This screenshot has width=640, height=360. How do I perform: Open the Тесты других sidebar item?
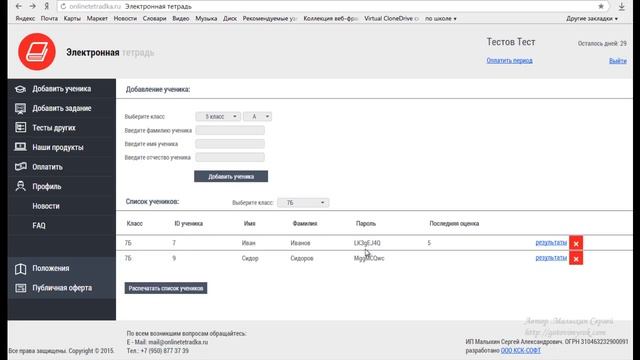62,128
